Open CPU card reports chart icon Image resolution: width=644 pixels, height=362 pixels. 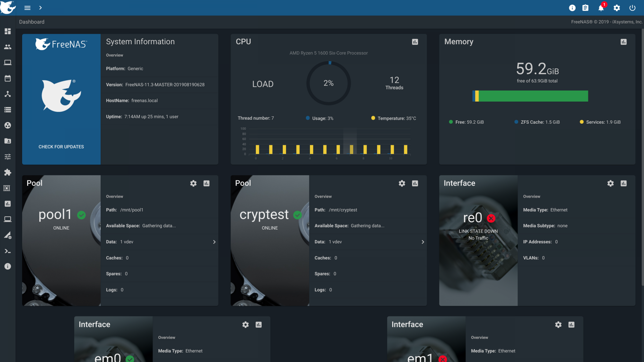(415, 42)
